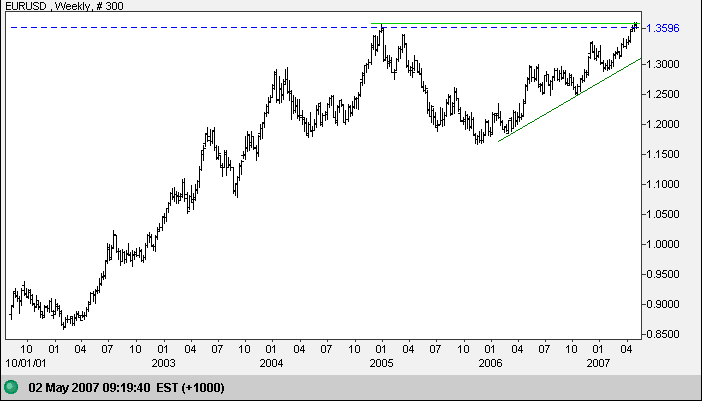Click the 2004 year label on time axis
702x401 pixels.
point(272,363)
